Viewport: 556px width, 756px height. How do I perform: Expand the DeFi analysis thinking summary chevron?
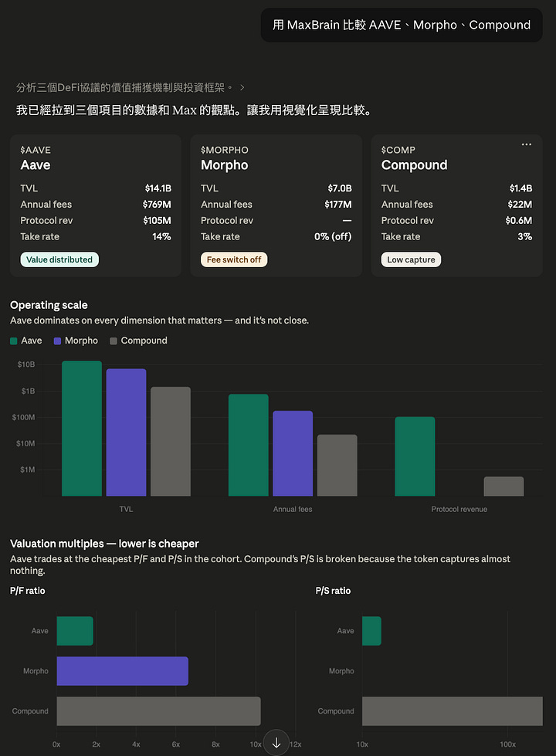(x=242, y=88)
